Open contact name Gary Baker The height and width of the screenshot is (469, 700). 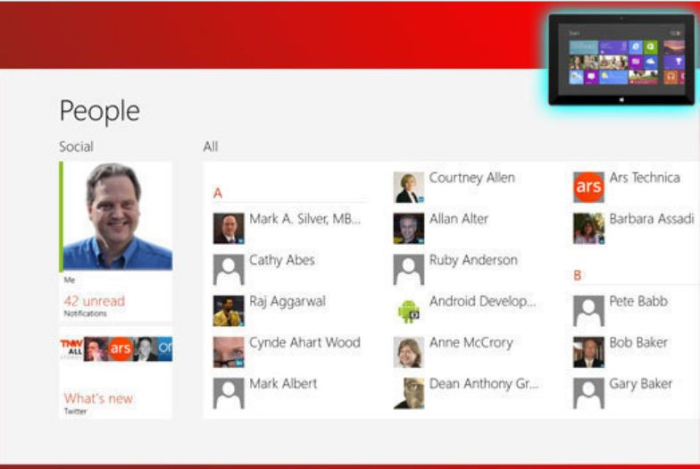[641, 383]
